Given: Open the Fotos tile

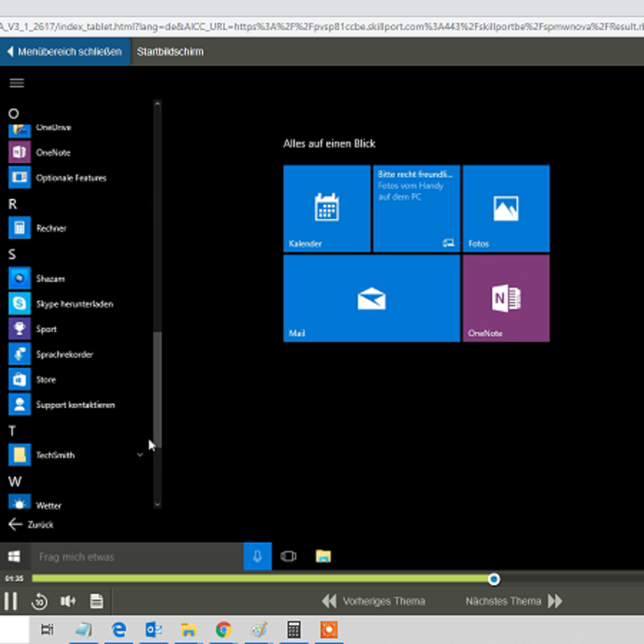Looking at the screenshot, I should coord(506,208).
